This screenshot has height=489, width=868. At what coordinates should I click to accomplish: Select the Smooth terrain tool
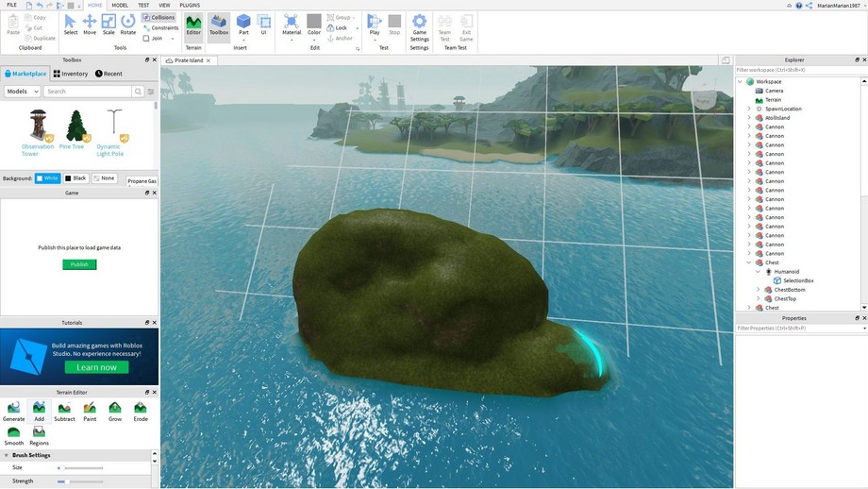13,435
